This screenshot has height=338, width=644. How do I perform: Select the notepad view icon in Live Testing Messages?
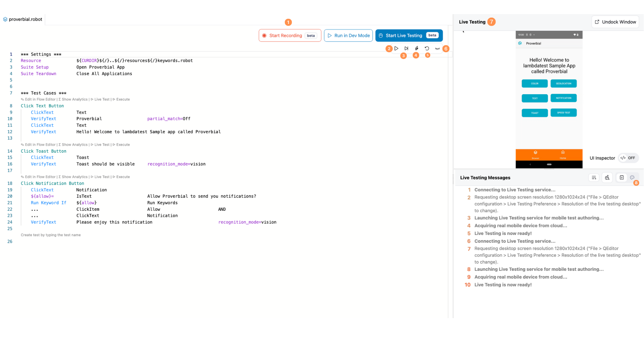pyautogui.click(x=622, y=177)
